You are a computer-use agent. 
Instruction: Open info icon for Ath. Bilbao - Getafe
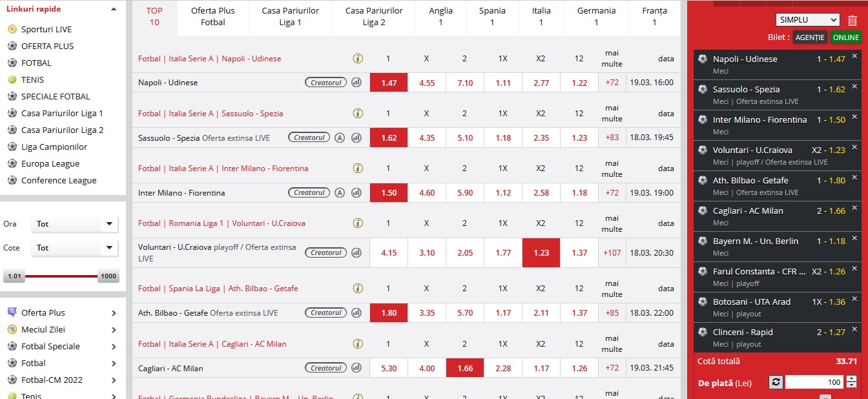358,288
